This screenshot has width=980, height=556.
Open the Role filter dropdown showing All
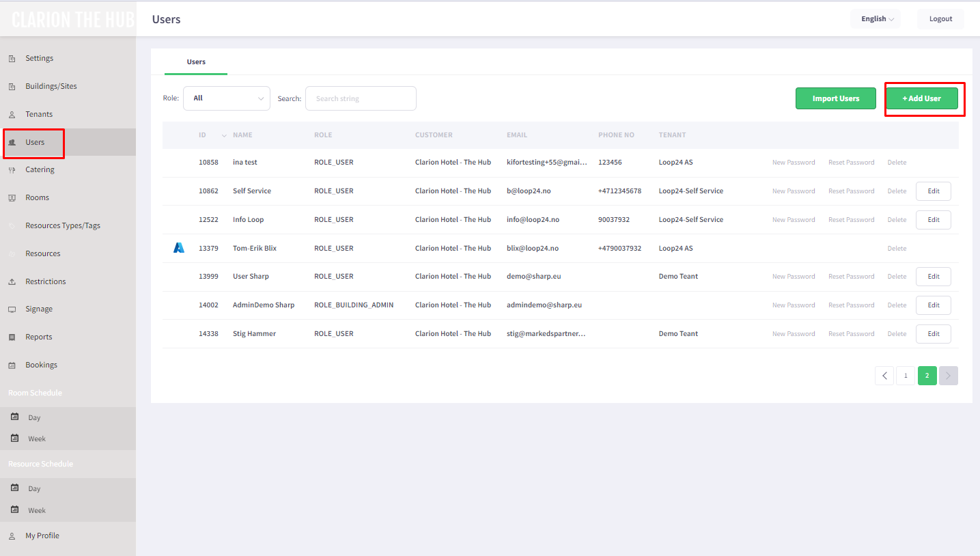[226, 98]
